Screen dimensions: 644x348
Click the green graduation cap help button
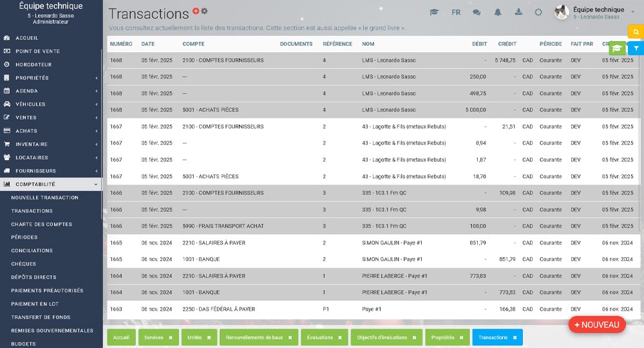pyautogui.click(x=616, y=49)
